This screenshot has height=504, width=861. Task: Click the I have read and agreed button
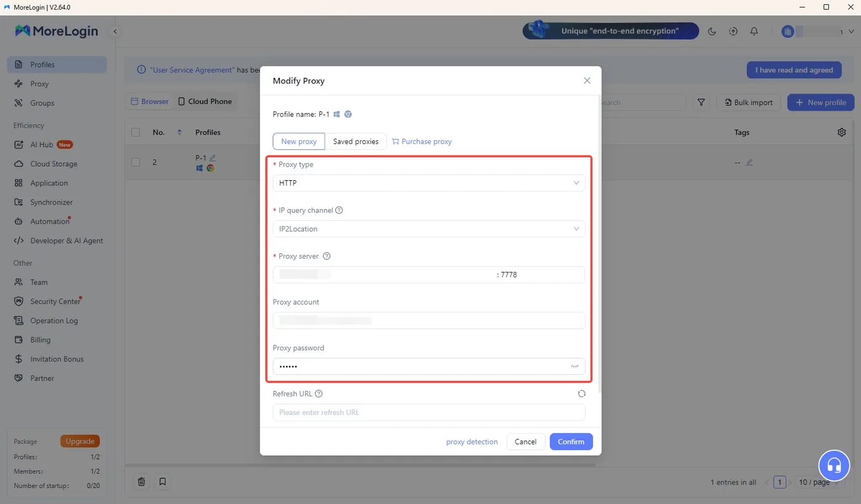794,70
